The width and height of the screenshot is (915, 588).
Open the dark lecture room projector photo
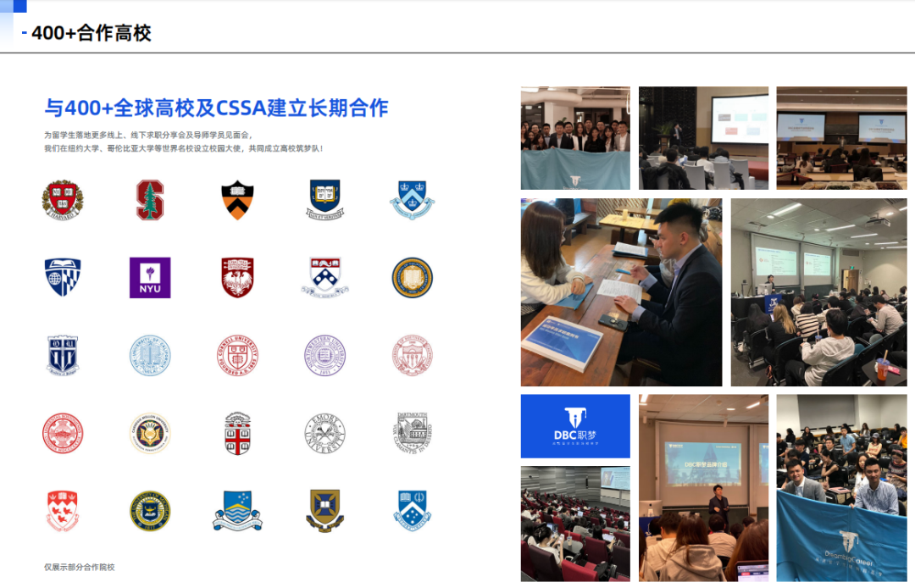point(704,138)
